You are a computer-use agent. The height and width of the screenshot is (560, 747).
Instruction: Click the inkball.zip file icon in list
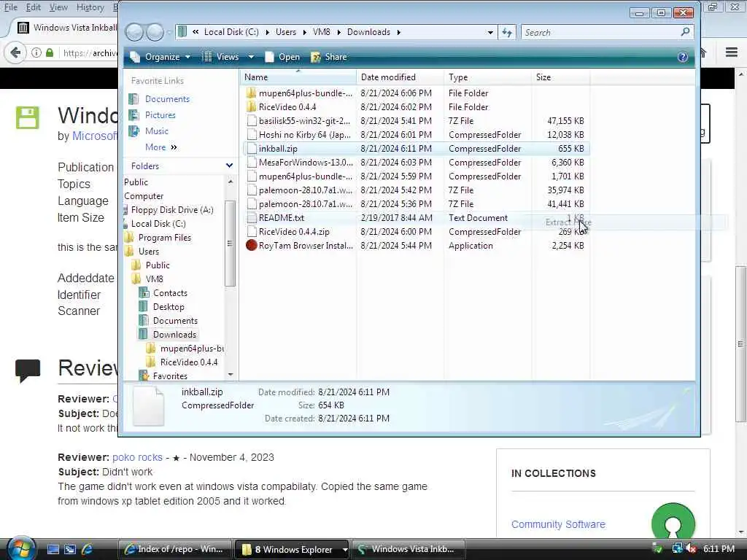(x=252, y=149)
